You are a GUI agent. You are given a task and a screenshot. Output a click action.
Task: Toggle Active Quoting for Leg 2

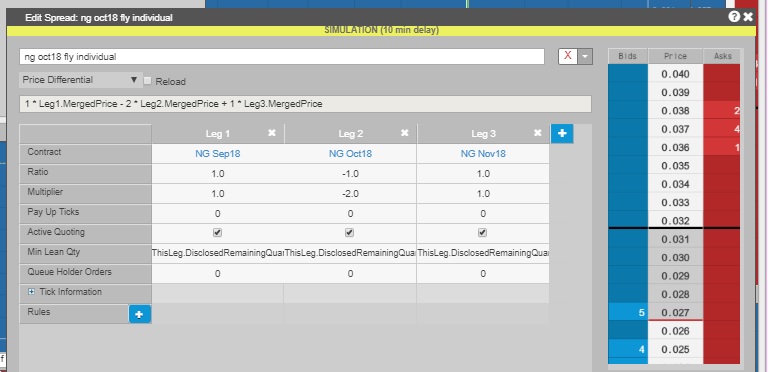click(x=350, y=232)
